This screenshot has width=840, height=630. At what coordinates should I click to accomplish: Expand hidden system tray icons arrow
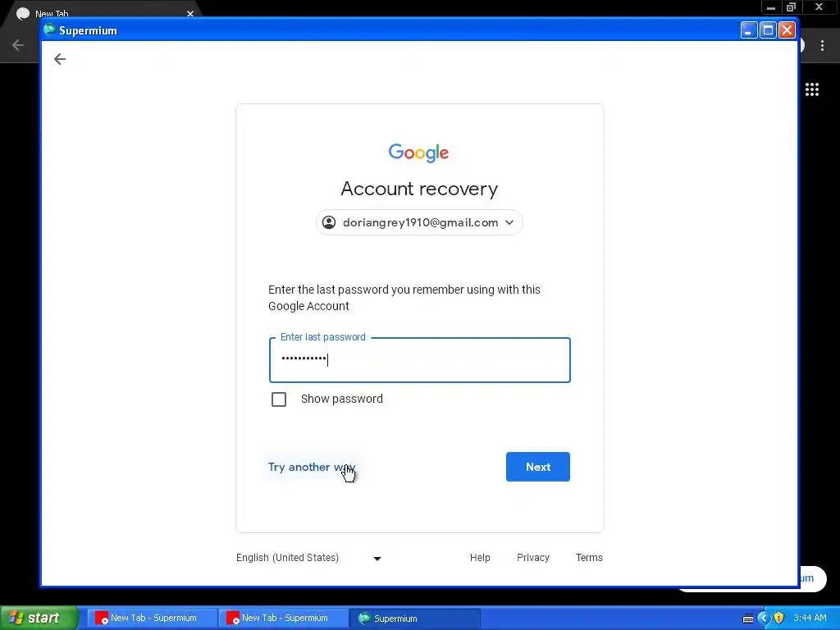pyautogui.click(x=764, y=619)
